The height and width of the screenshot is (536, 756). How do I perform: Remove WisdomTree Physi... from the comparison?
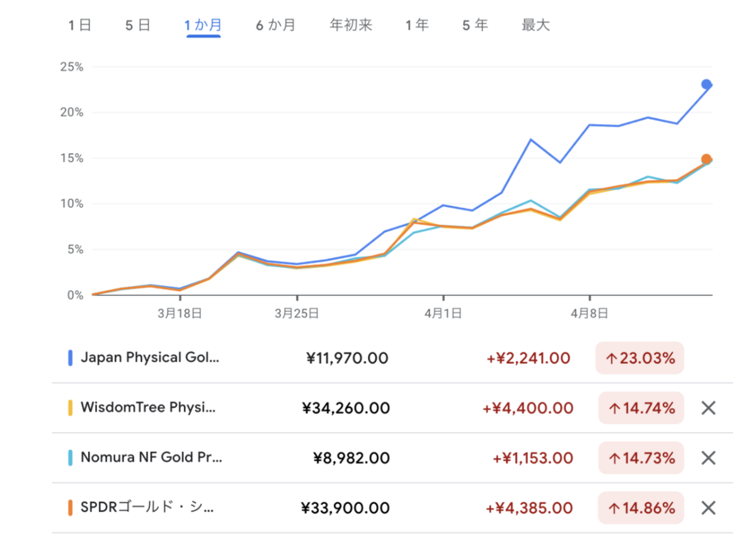(x=707, y=408)
